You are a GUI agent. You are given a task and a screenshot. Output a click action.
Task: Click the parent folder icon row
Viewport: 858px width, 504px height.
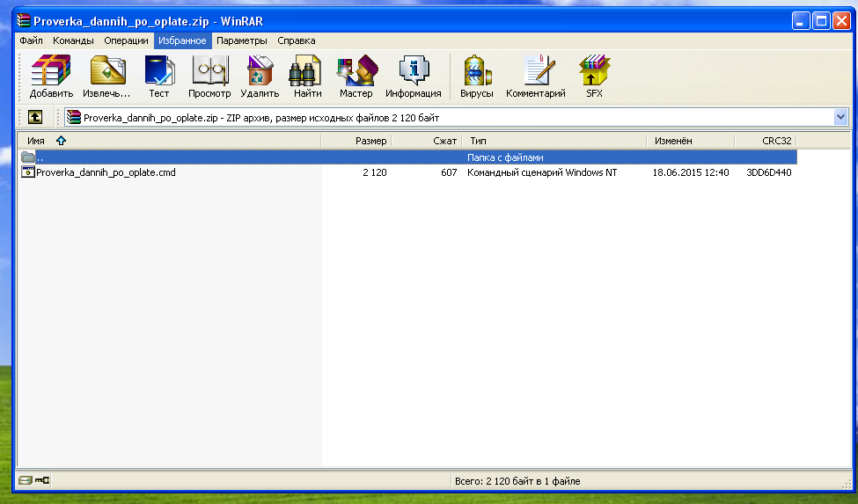(x=408, y=157)
